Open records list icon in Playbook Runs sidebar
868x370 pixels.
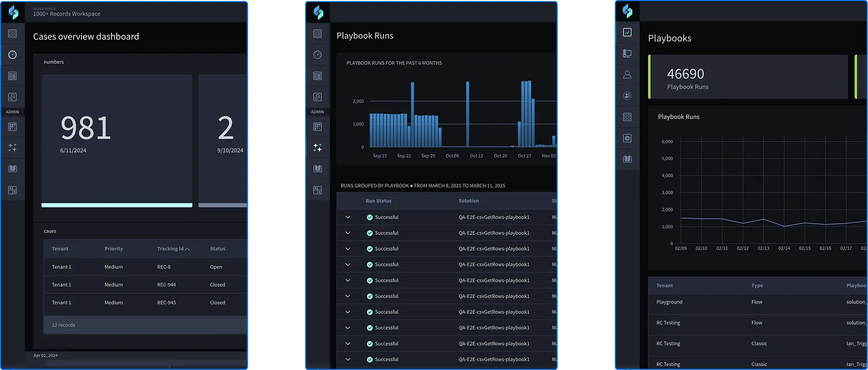pos(318,76)
